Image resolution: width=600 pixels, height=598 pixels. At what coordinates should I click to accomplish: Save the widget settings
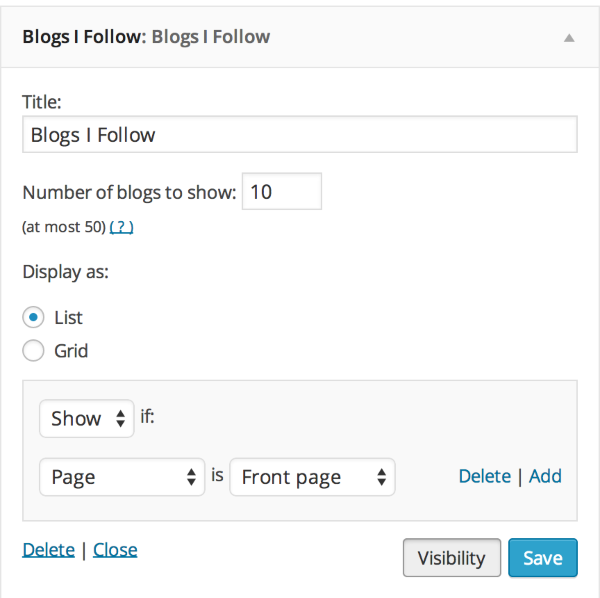[x=542, y=558]
